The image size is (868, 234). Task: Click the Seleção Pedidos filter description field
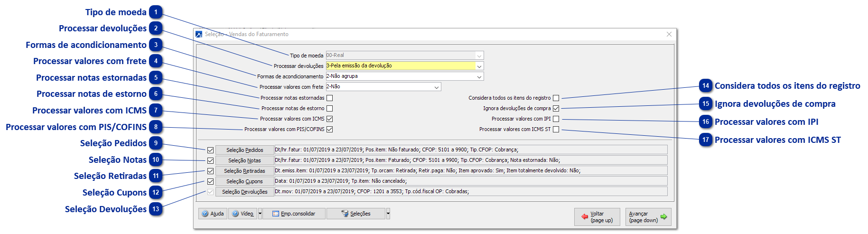tap(471, 150)
